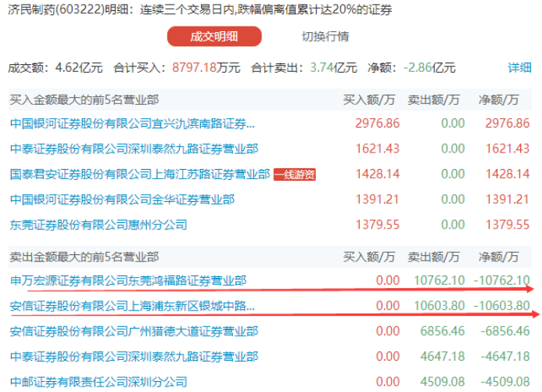Click net amount -10603.80 for 安信上海
The image size is (542, 392).
click(501, 306)
